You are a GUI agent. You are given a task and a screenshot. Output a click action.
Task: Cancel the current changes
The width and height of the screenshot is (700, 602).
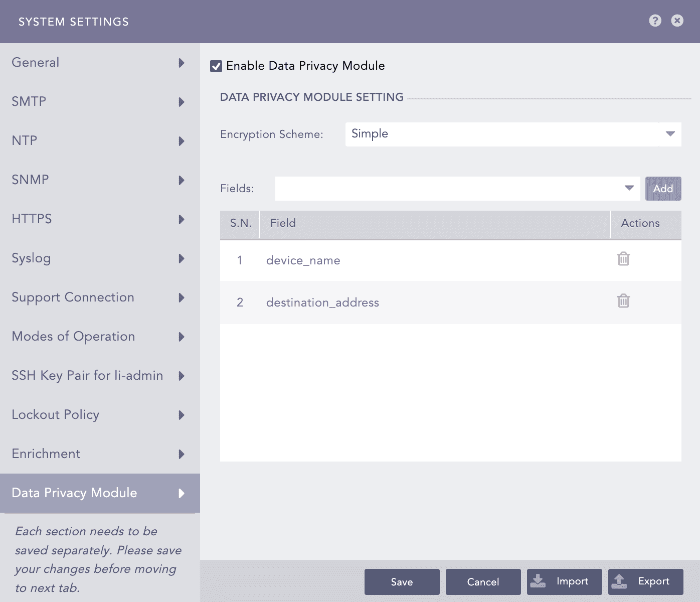[482, 582]
